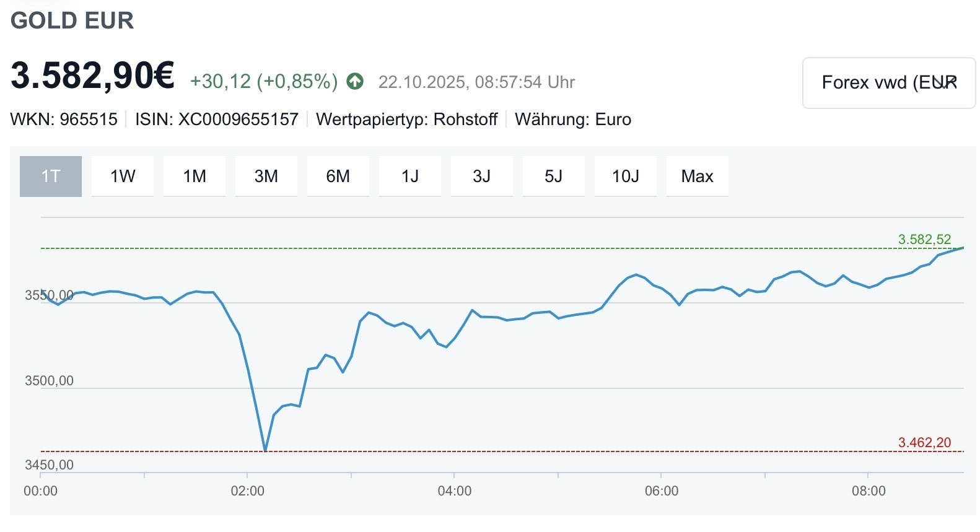Screen dimensions: 980x532
Task: Click the 3.462,20 daily low label
Action: pos(924,443)
